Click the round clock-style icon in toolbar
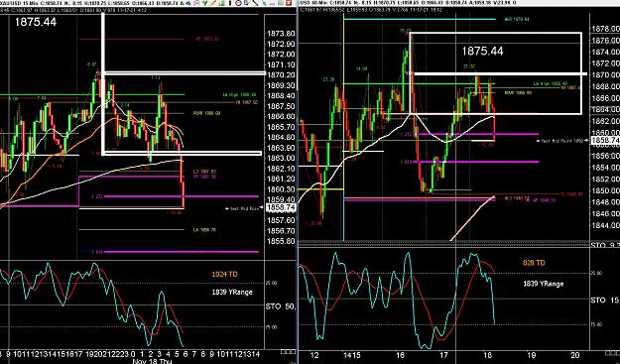This screenshot has width=620, height=364. 238,3
